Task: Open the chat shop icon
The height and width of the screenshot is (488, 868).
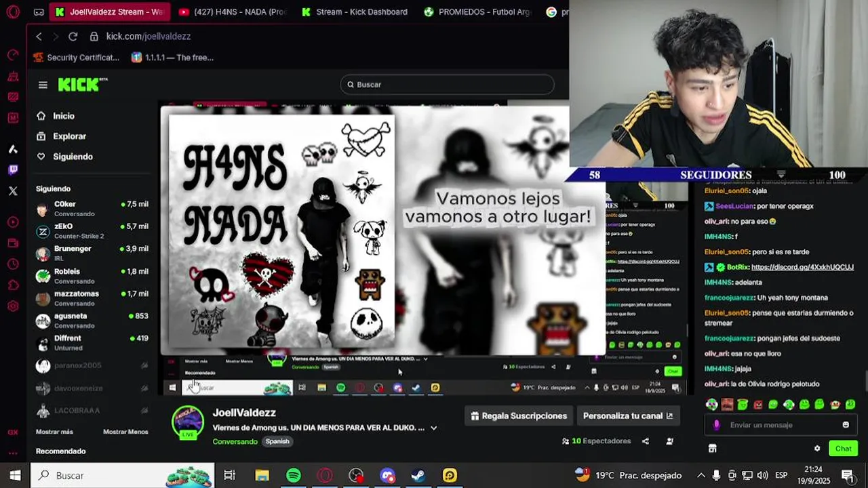Action: 712,449
